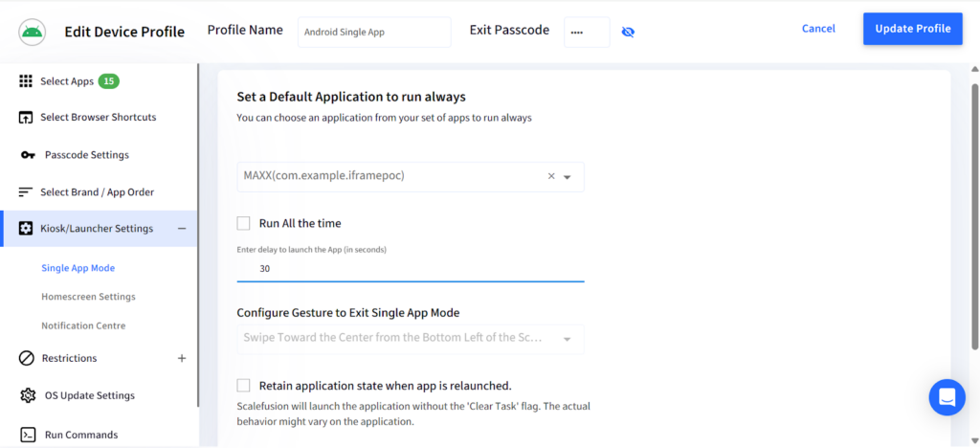Open the chat support bubble
Screen dimensions: 980x448
pyautogui.click(x=947, y=396)
